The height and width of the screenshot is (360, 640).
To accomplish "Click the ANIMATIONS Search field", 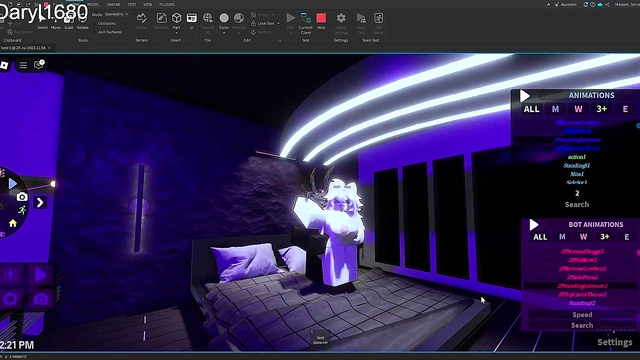I will (577, 204).
